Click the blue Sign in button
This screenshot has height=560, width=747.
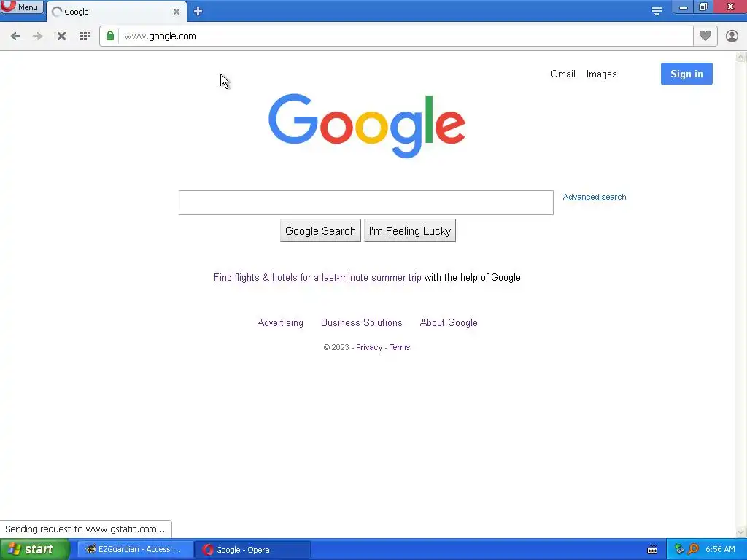click(x=686, y=74)
